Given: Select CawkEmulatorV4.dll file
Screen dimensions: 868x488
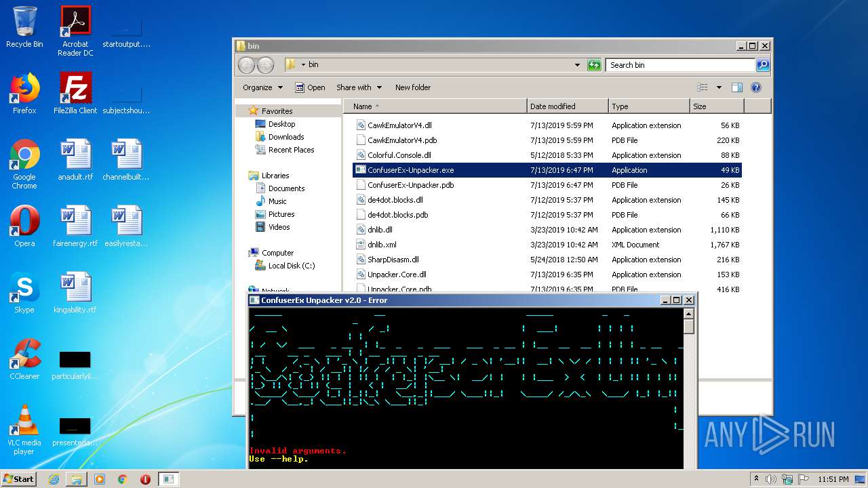Looking at the screenshot, I should click(x=547, y=125).
